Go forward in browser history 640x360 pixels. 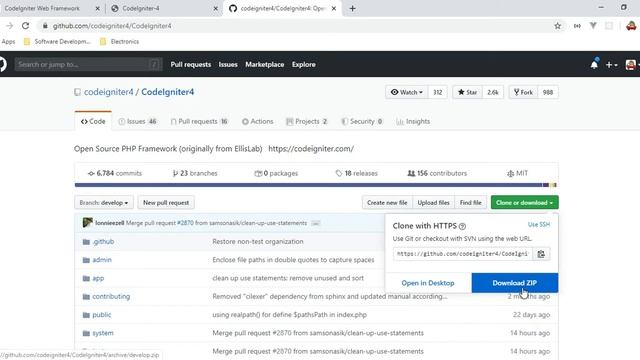tap(9, 26)
